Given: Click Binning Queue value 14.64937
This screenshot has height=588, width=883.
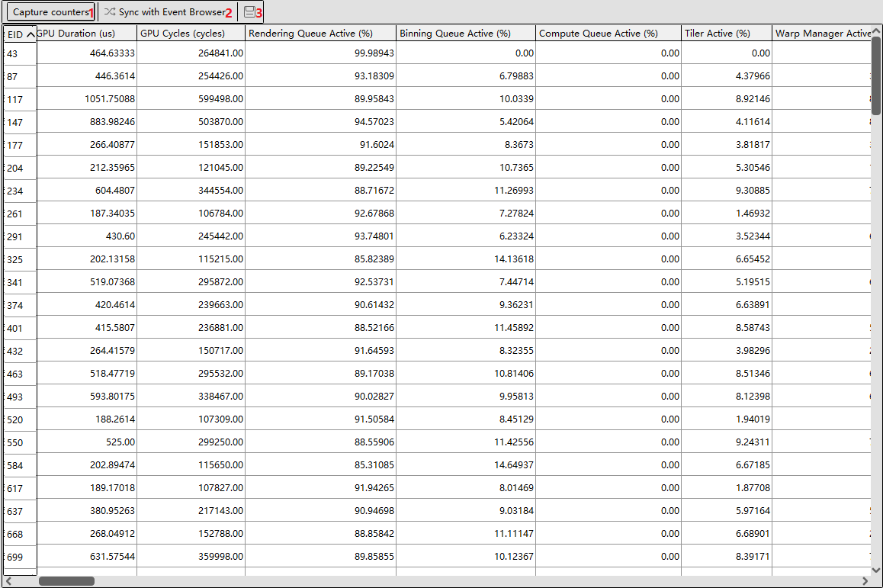Looking at the screenshot, I should pyautogui.click(x=514, y=464).
